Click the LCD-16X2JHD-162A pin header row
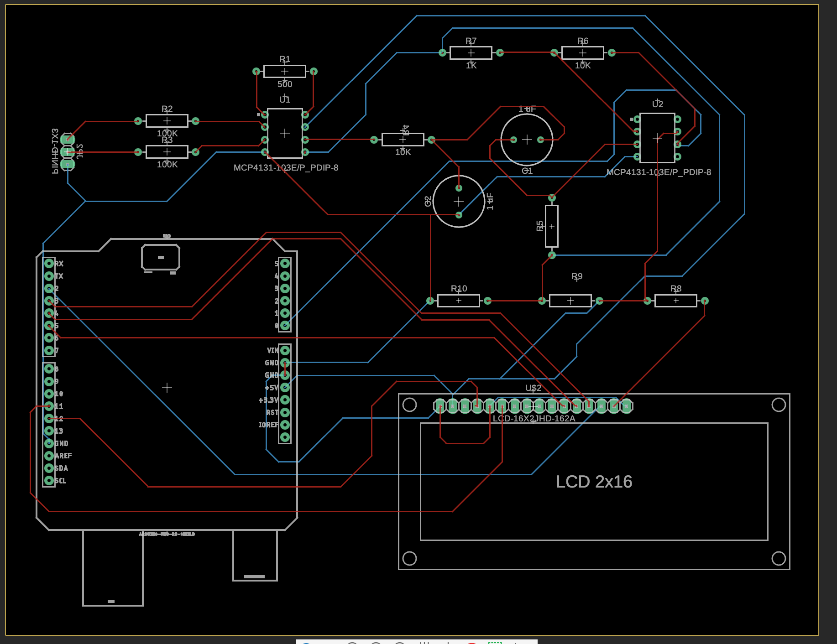The image size is (837, 644). click(532, 405)
